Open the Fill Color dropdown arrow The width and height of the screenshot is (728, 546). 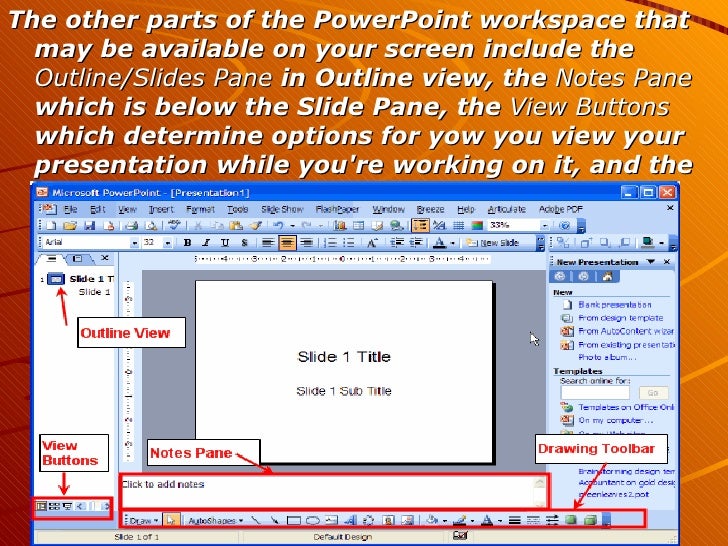tap(444, 521)
